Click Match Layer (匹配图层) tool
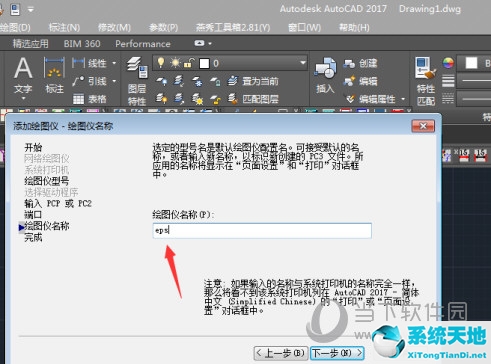Viewport: 491px width, 364px height. tap(253, 99)
